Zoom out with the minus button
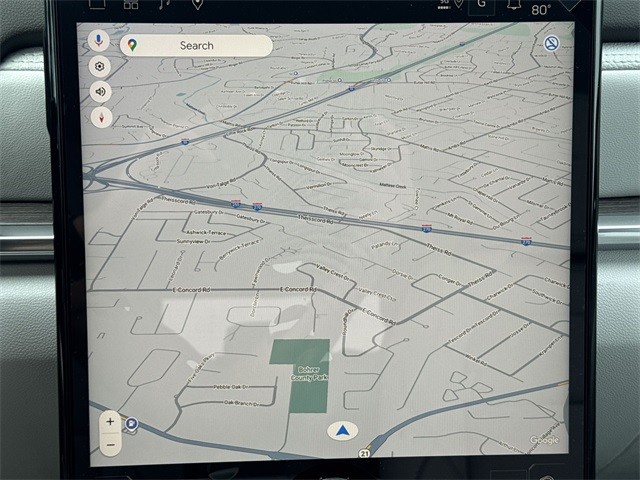 click(110, 444)
